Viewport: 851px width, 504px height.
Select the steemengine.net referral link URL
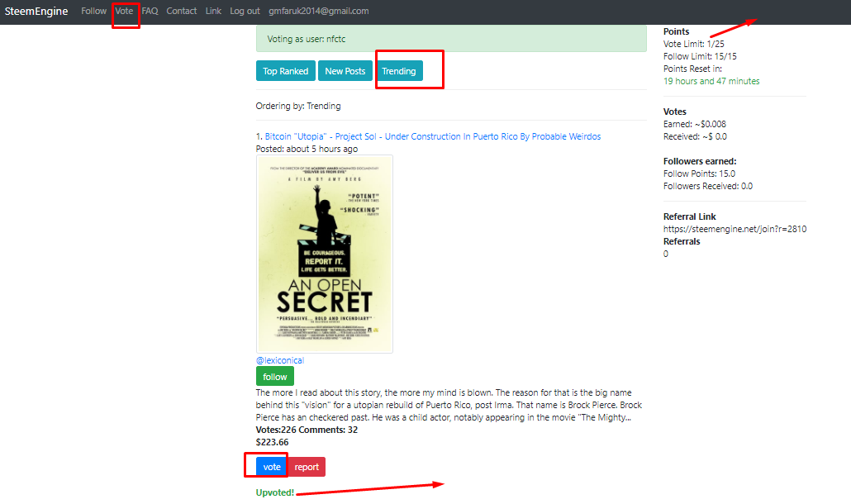click(735, 229)
